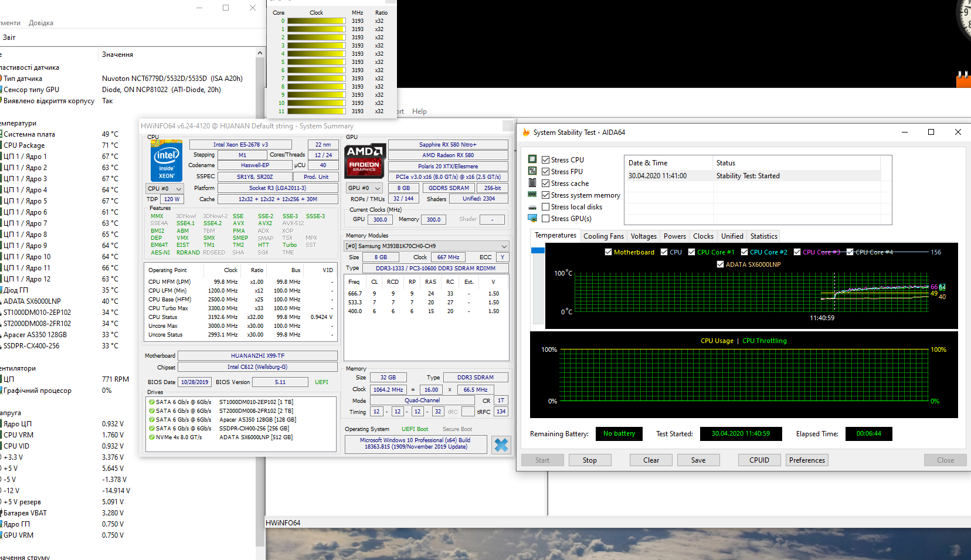Enable the Stress GPU(s) checkbox

click(546, 218)
